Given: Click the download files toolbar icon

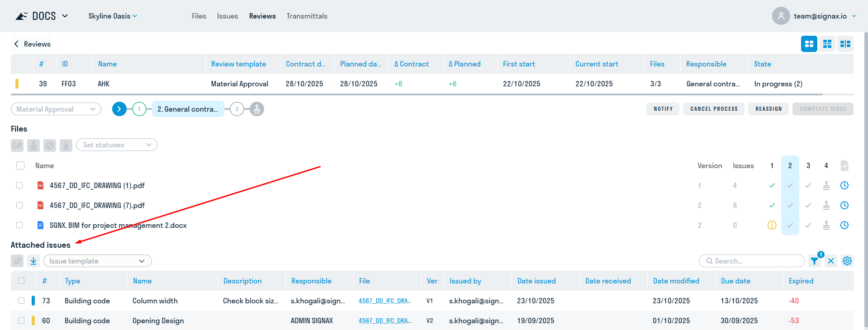Looking at the screenshot, I should (x=66, y=145).
